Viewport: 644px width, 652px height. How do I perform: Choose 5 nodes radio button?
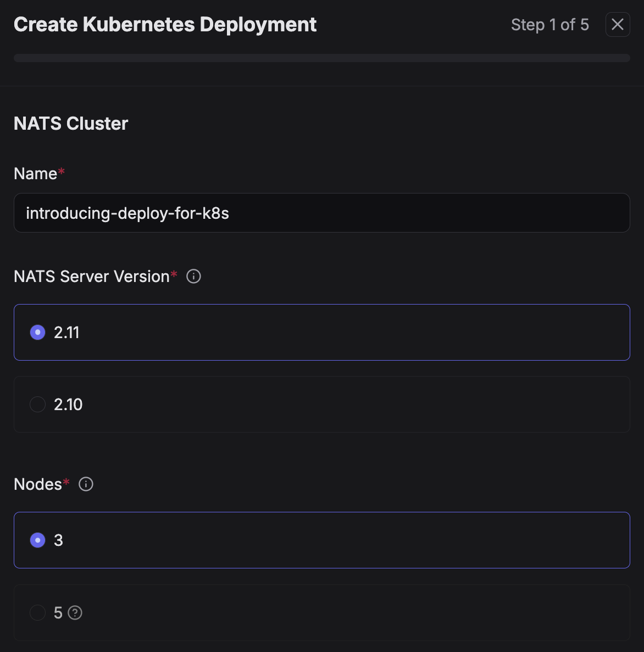pyautogui.click(x=37, y=612)
